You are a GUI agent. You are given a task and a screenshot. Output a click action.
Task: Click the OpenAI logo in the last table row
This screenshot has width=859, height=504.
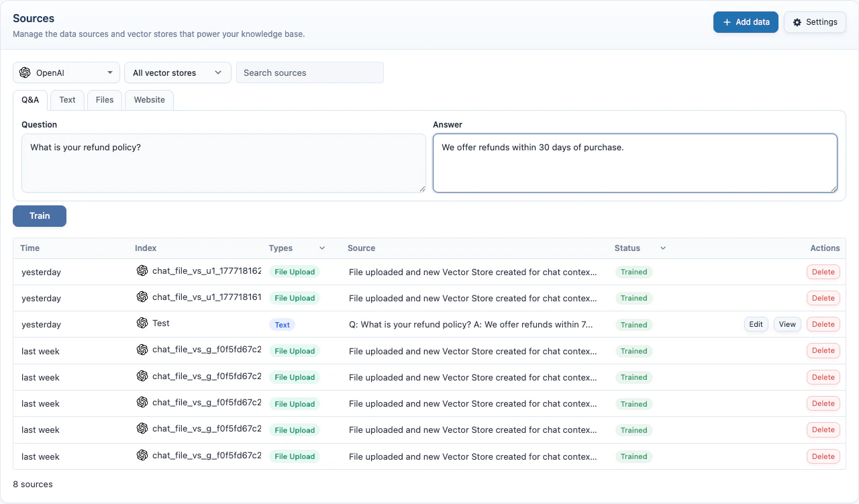[x=142, y=455]
